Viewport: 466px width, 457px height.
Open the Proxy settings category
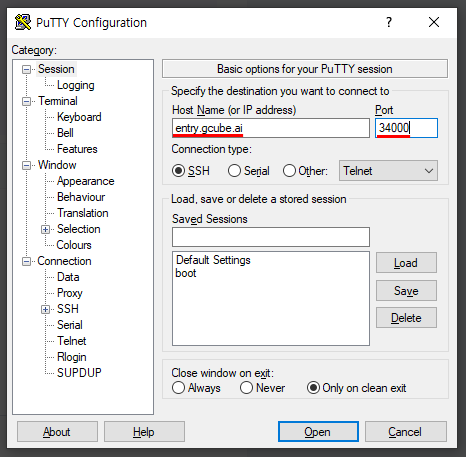(x=70, y=293)
